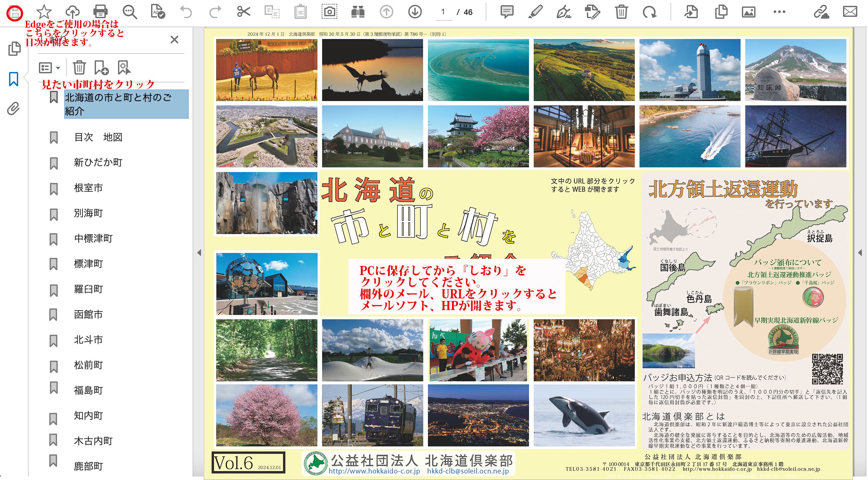Expand right pane with edge arrow
868x480 pixels.
pyautogui.click(x=860, y=252)
